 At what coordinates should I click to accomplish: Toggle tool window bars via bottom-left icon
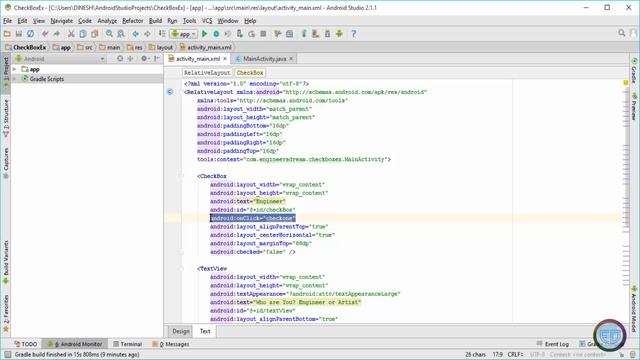[7, 355]
